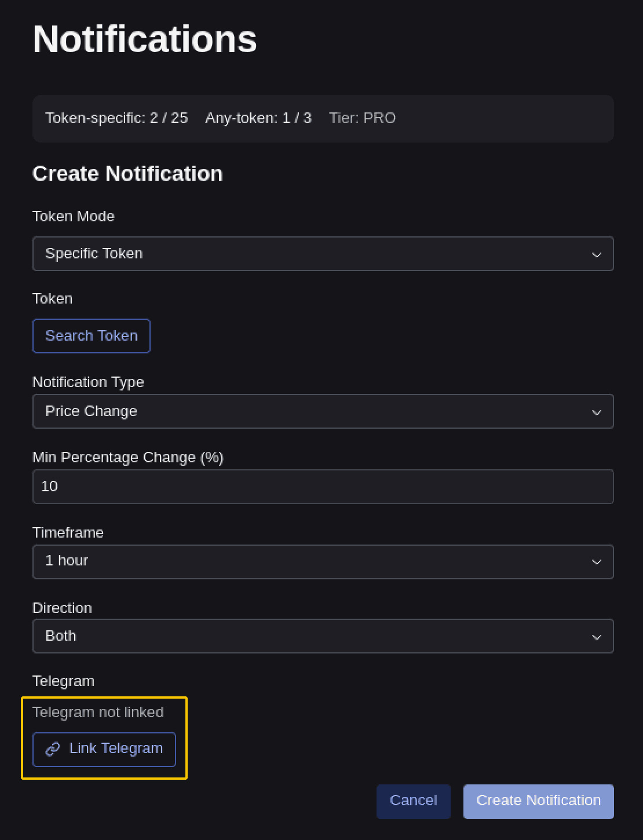Viewport: 643px width, 840px height.
Task: Open the Direction dropdown set to Both
Action: tap(323, 636)
